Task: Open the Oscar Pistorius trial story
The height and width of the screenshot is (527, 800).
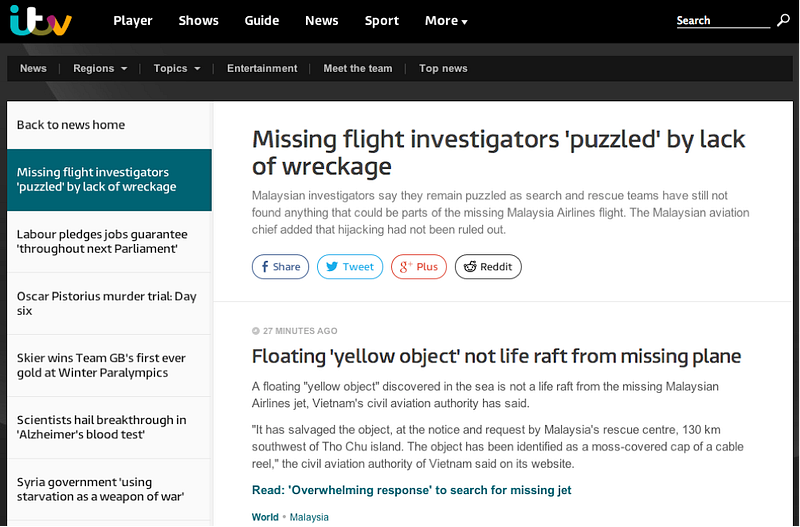Action: pos(107,303)
